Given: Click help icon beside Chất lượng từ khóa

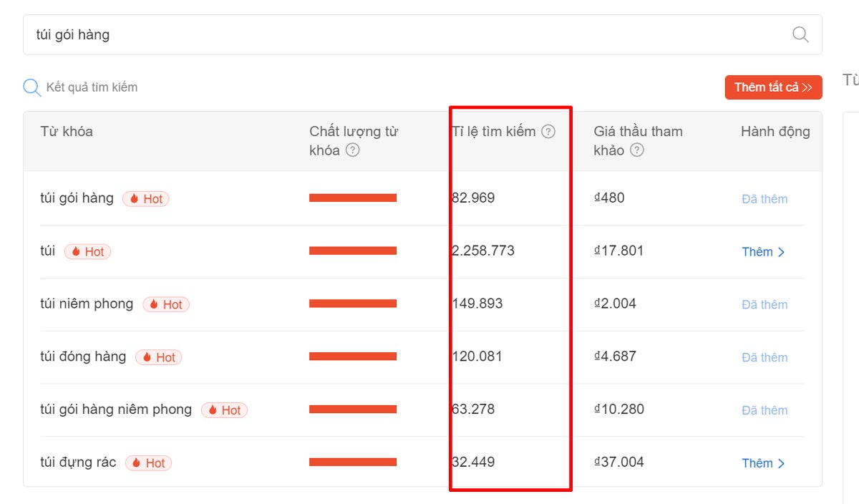Looking at the screenshot, I should pos(352,150).
